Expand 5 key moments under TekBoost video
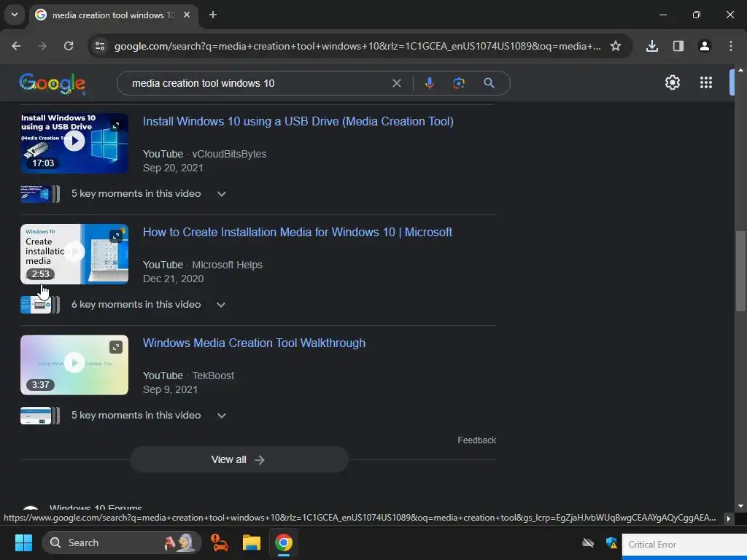Image resolution: width=747 pixels, height=560 pixels. click(x=222, y=416)
